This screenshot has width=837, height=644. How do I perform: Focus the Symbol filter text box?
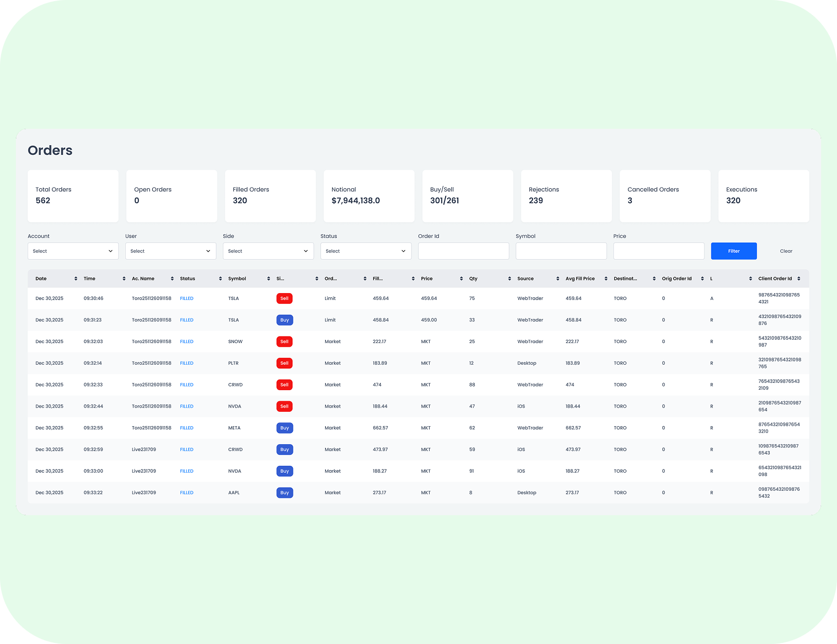[561, 251]
